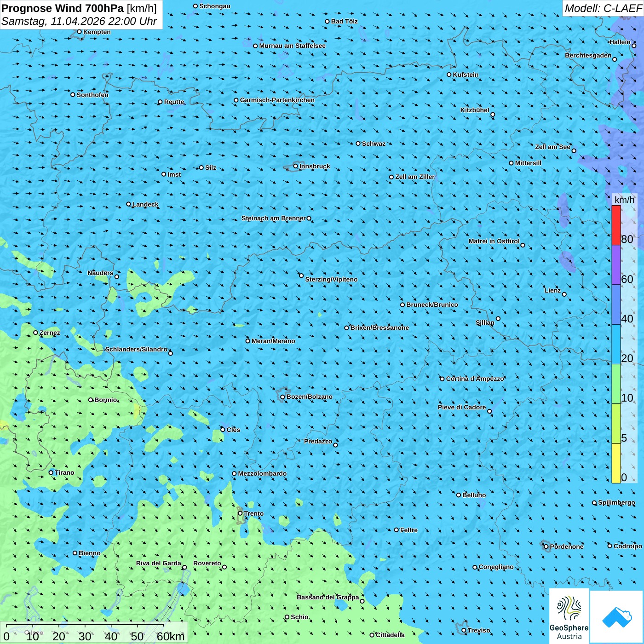Click the Schongau location dot

tap(195, 6)
